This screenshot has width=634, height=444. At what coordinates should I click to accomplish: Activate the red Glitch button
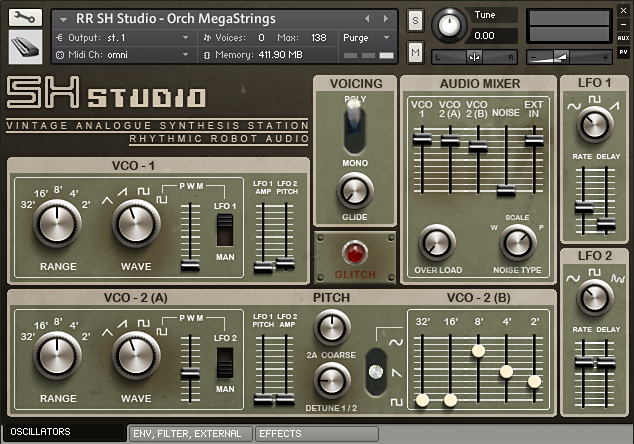click(x=355, y=254)
